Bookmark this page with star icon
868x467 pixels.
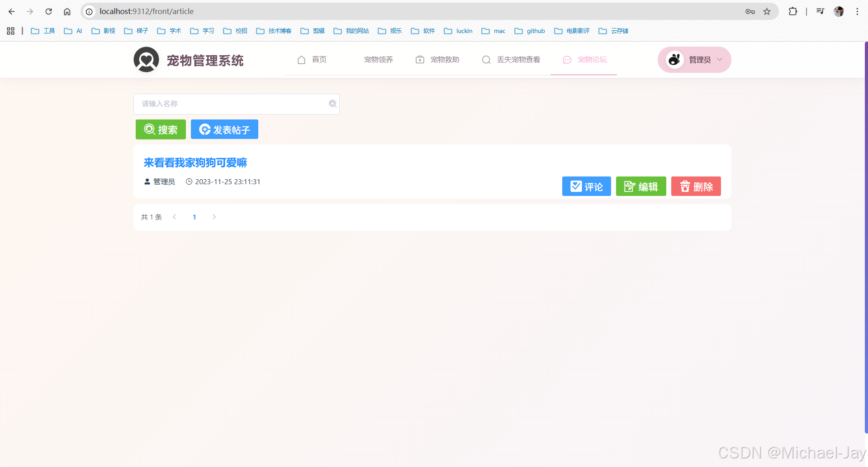point(767,11)
